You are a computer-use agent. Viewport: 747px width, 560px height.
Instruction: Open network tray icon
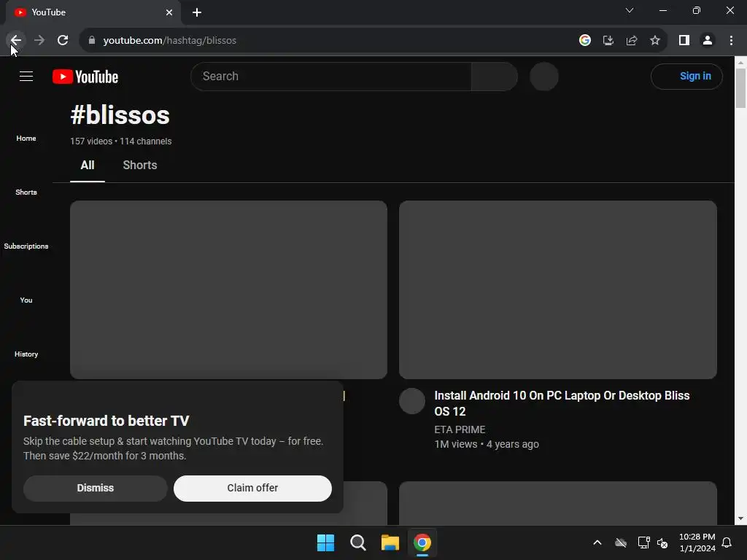[x=643, y=542]
